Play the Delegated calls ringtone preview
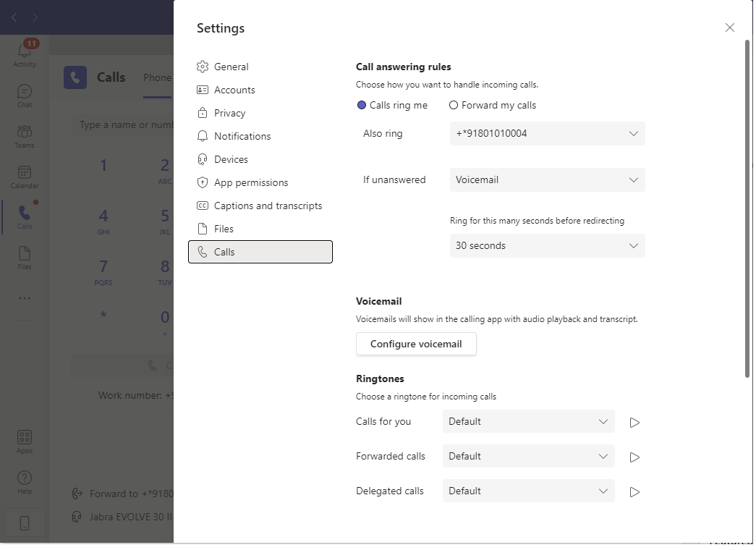The image size is (756, 550). click(x=634, y=492)
